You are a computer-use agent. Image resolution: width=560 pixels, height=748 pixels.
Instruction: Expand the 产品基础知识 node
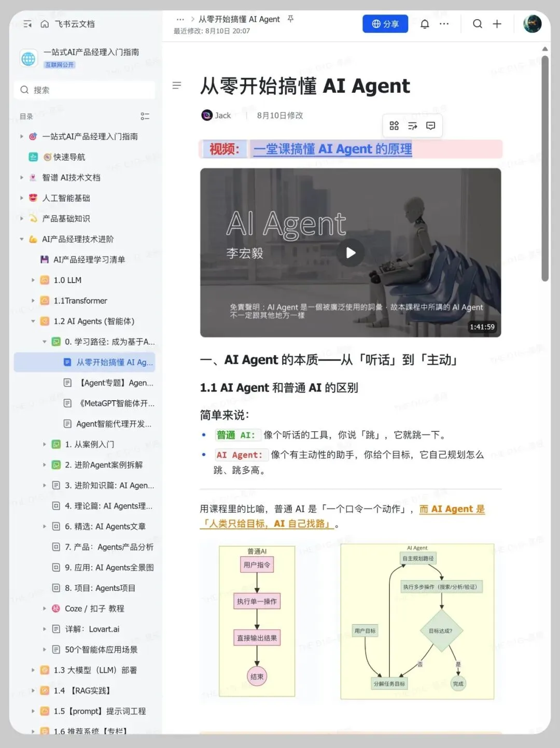pos(21,219)
